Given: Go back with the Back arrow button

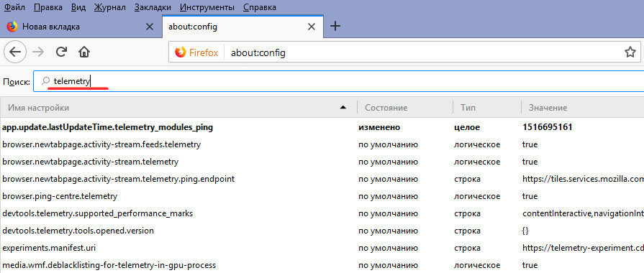Looking at the screenshot, I should [15, 52].
